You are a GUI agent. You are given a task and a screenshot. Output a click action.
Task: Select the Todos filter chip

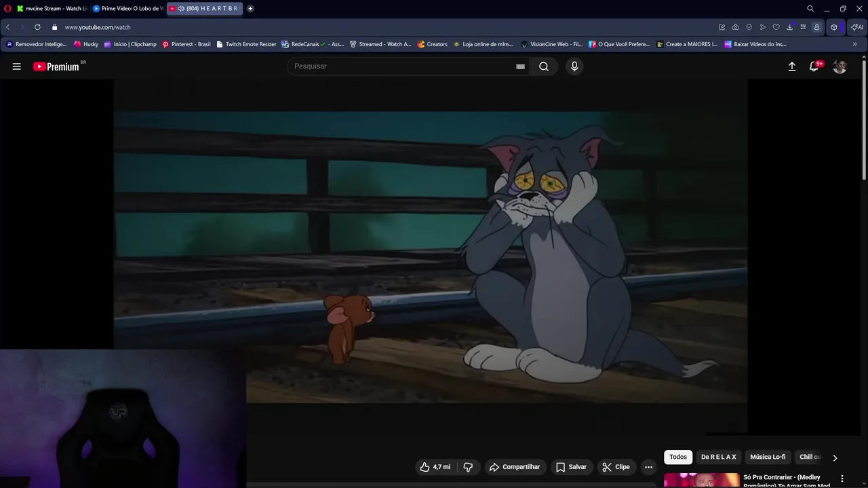coord(678,457)
